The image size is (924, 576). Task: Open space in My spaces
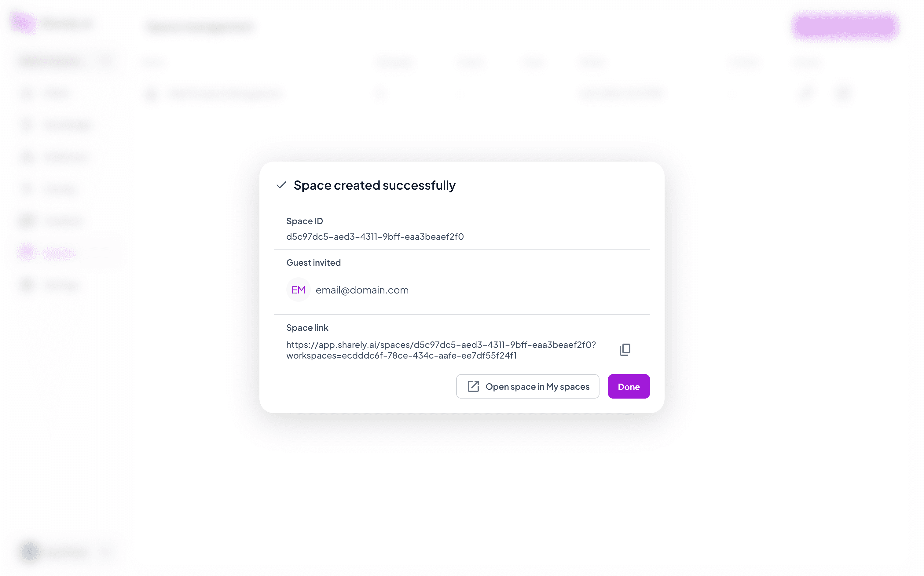(x=527, y=386)
